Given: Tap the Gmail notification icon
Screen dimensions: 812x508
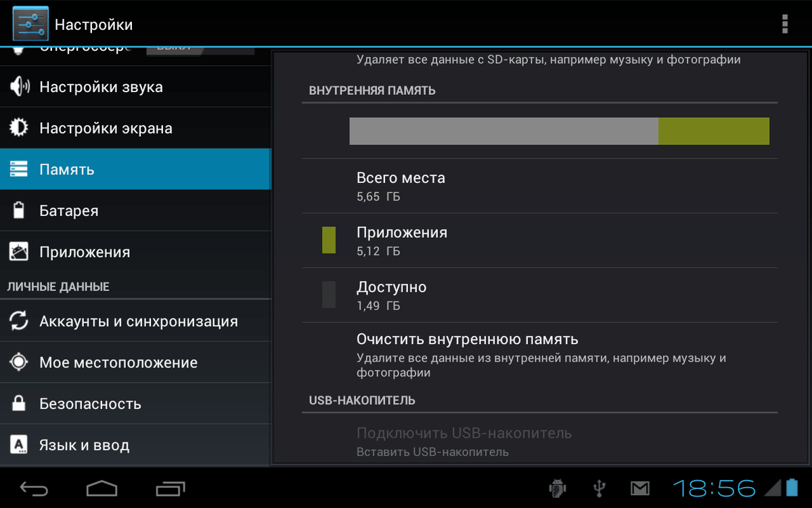Looking at the screenshot, I should (x=639, y=488).
